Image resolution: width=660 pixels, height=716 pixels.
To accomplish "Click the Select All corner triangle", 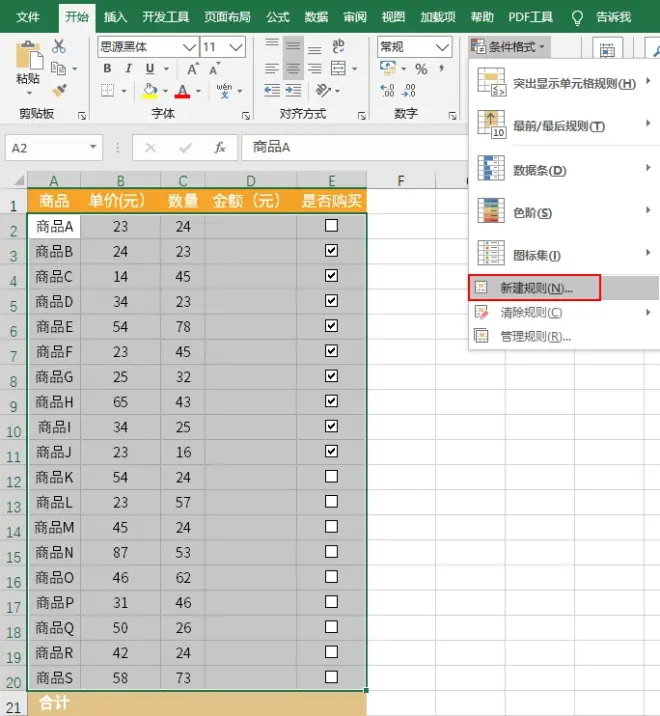I will pos(18,180).
